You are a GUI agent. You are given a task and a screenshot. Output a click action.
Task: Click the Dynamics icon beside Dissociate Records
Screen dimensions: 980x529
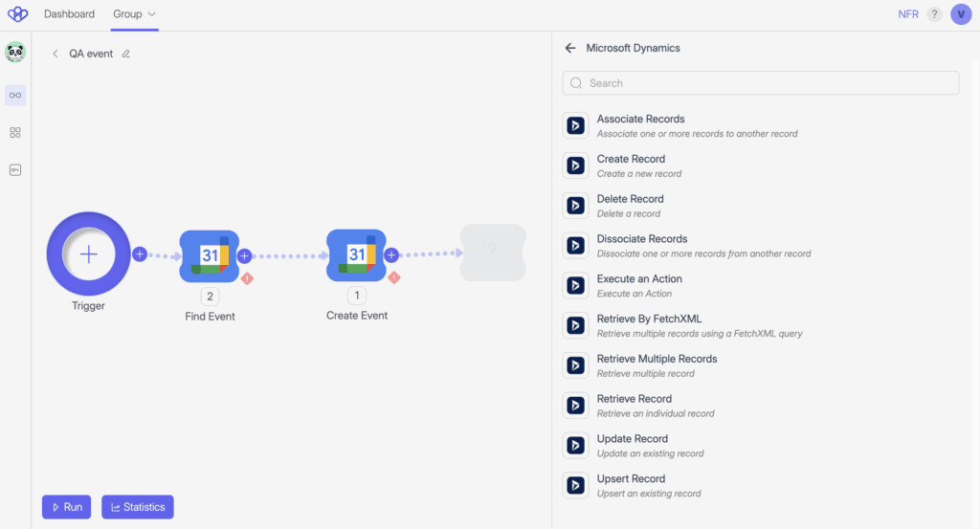click(575, 246)
